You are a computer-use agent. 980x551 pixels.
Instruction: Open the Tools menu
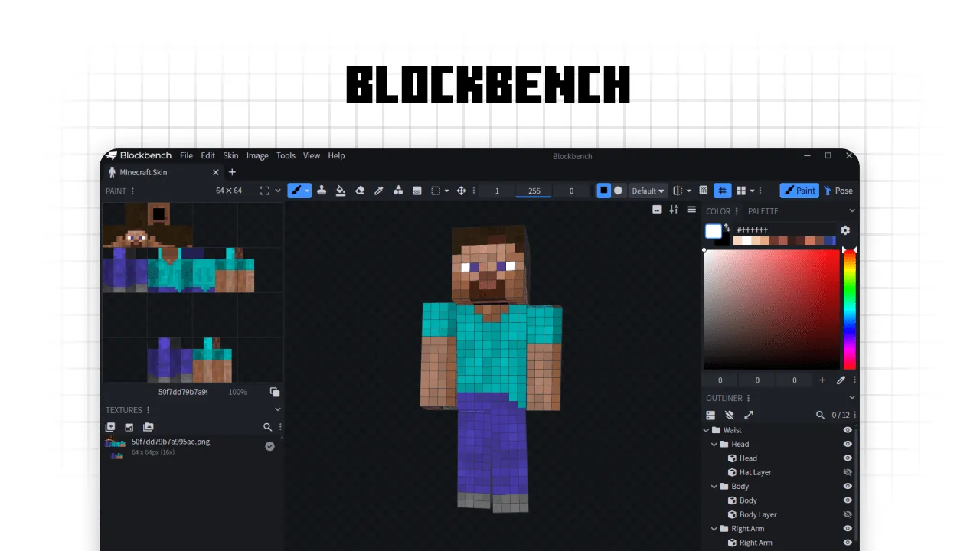[x=286, y=155]
